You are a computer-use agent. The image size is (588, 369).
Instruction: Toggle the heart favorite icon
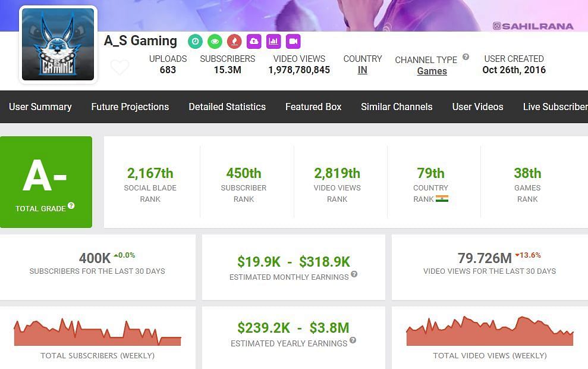click(x=120, y=68)
